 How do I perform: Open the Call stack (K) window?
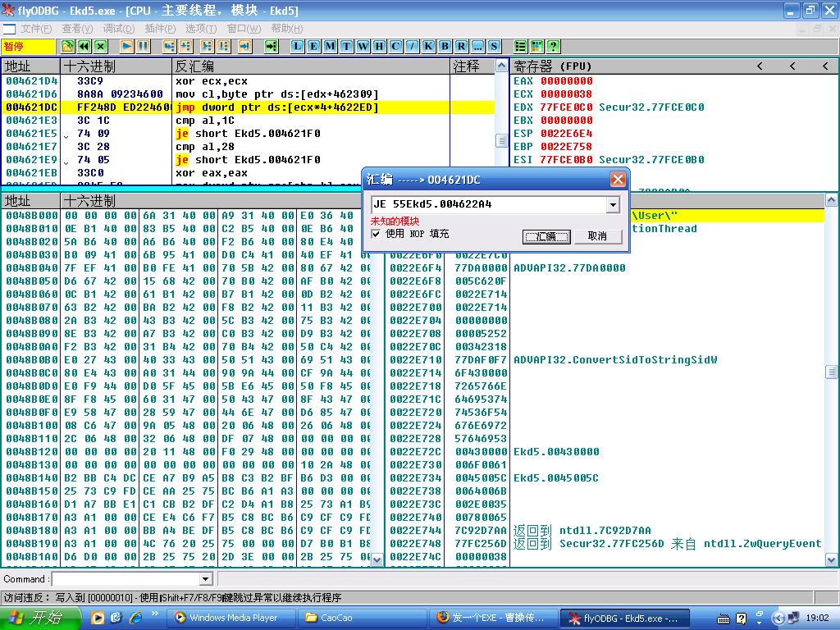(x=428, y=46)
